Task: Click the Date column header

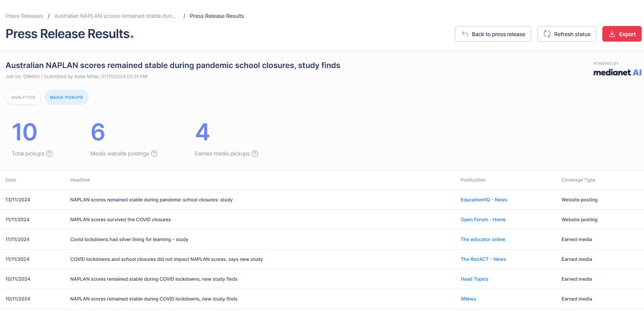Action: coord(11,180)
